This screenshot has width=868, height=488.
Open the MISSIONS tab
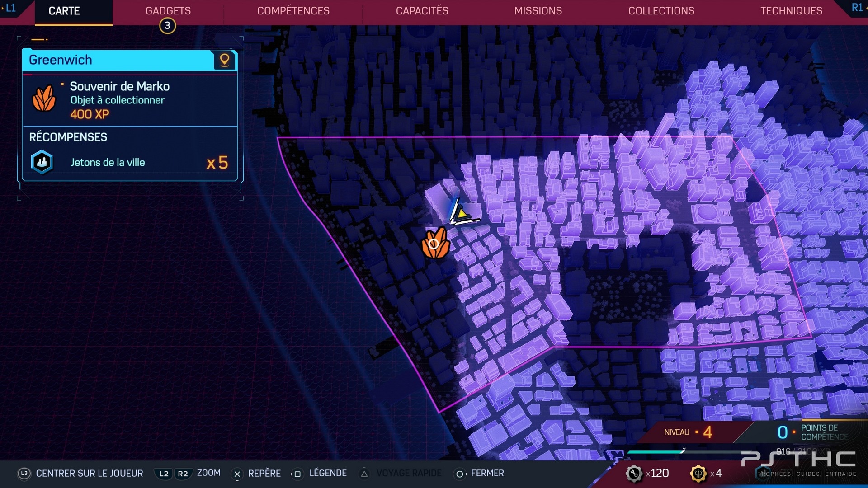click(538, 11)
